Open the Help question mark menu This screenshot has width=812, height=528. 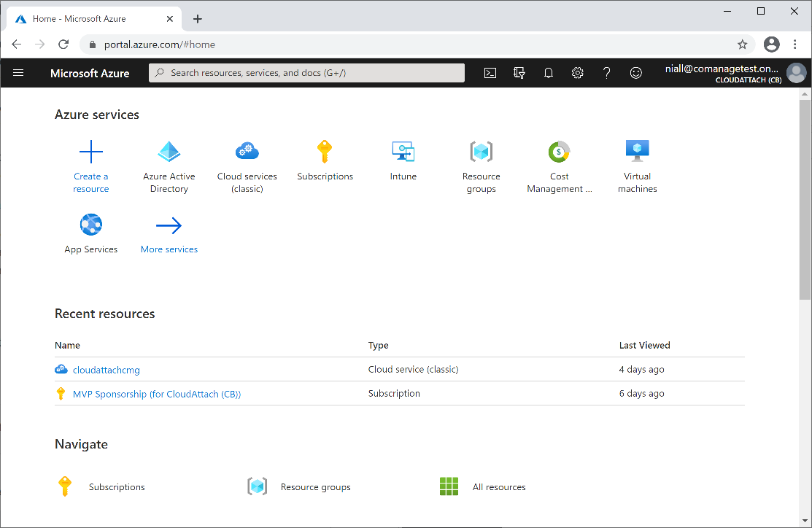tap(606, 73)
